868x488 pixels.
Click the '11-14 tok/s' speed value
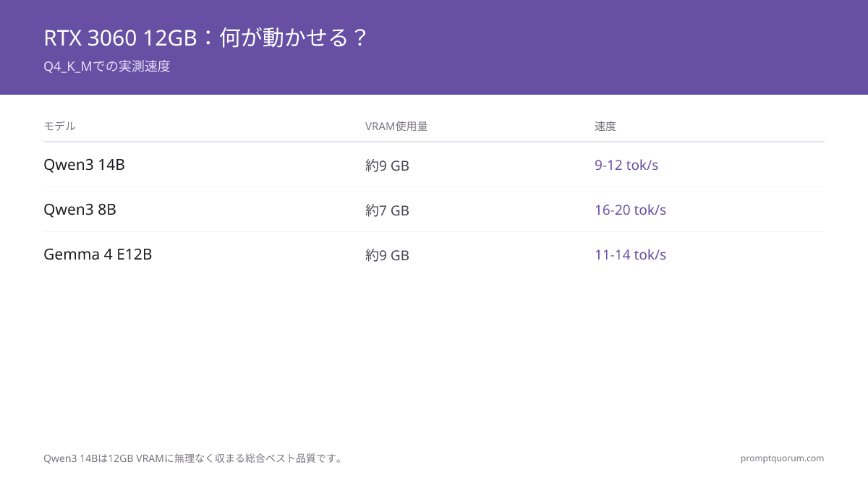(630, 254)
